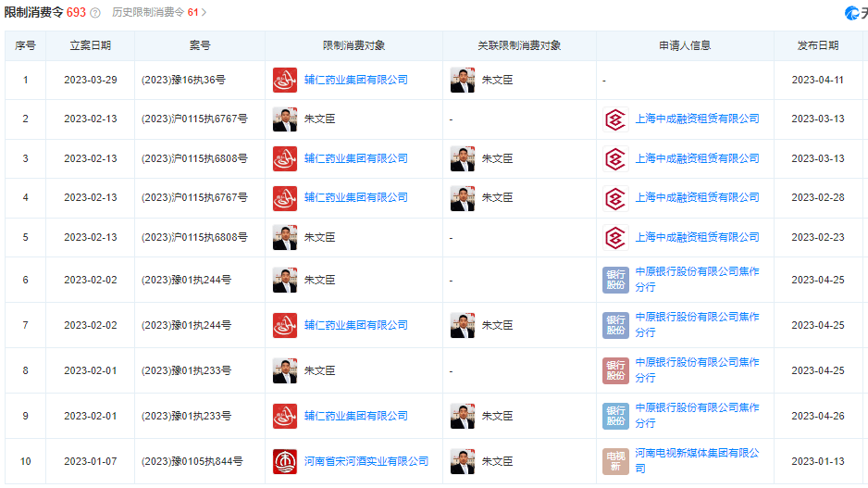Click 朱文臣 photo in row 2
Viewport: 868px width, 488px height.
(284, 119)
